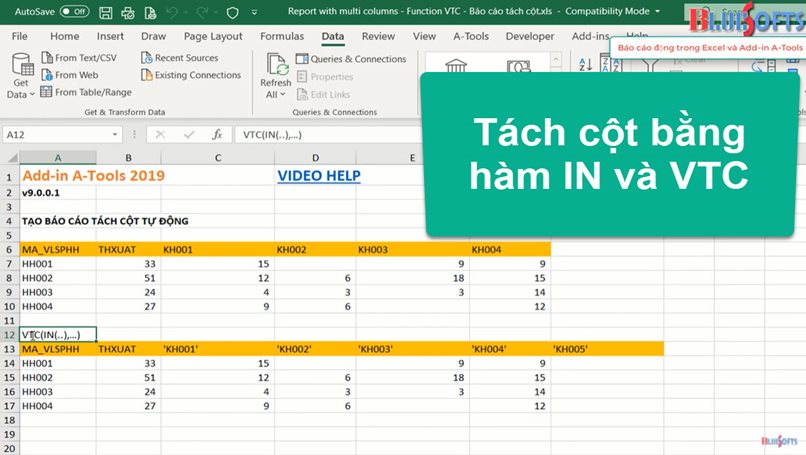Screen dimensions: 806x455
Task: Open the Developer tab
Action: (529, 36)
